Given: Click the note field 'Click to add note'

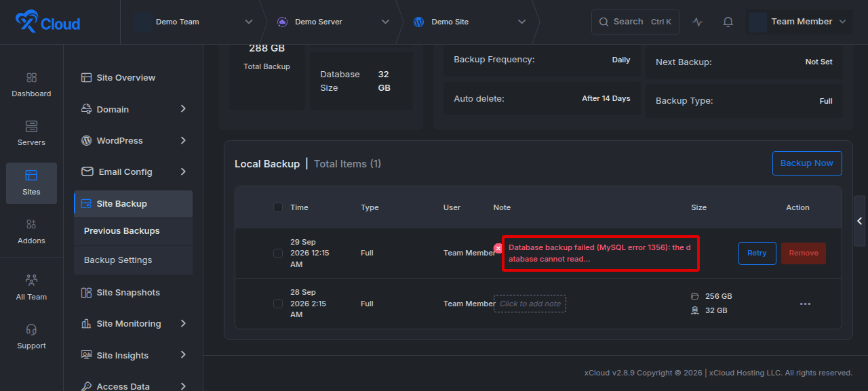Looking at the screenshot, I should [530, 304].
